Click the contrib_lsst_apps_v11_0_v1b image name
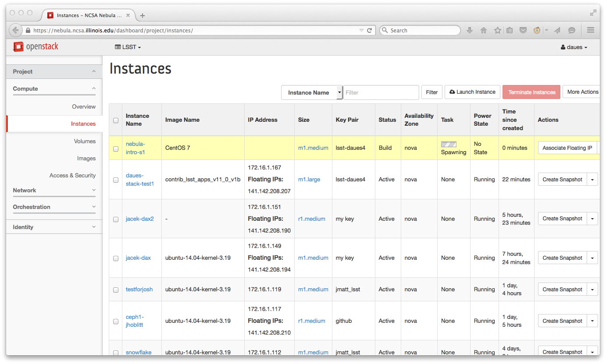The width and height of the screenshot is (606, 364). click(203, 180)
